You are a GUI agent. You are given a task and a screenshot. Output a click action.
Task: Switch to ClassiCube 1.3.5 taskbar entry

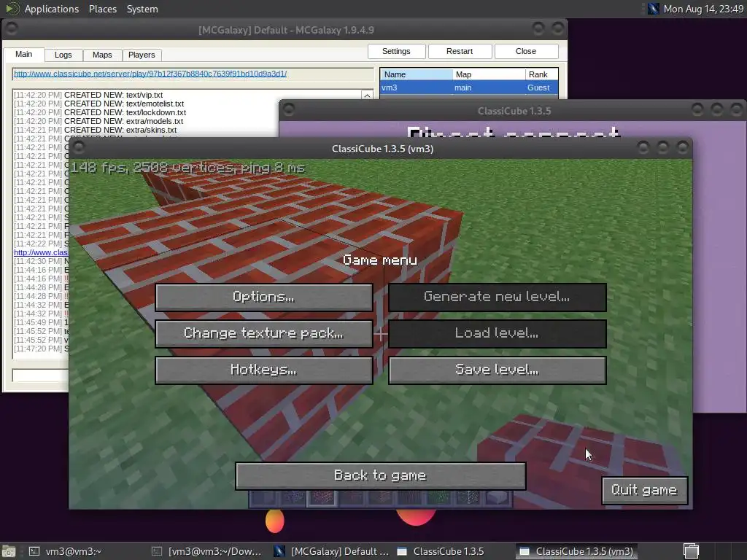point(441,551)
